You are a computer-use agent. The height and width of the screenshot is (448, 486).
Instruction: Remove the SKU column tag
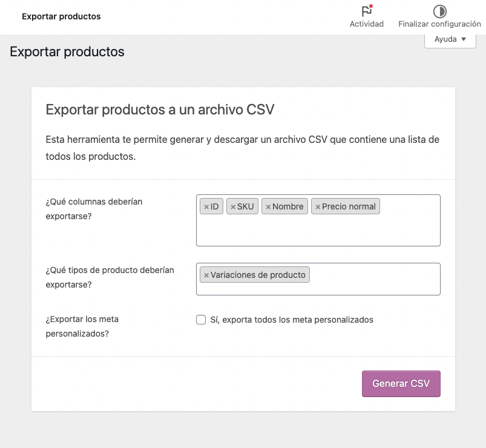[x=233, y=207]
